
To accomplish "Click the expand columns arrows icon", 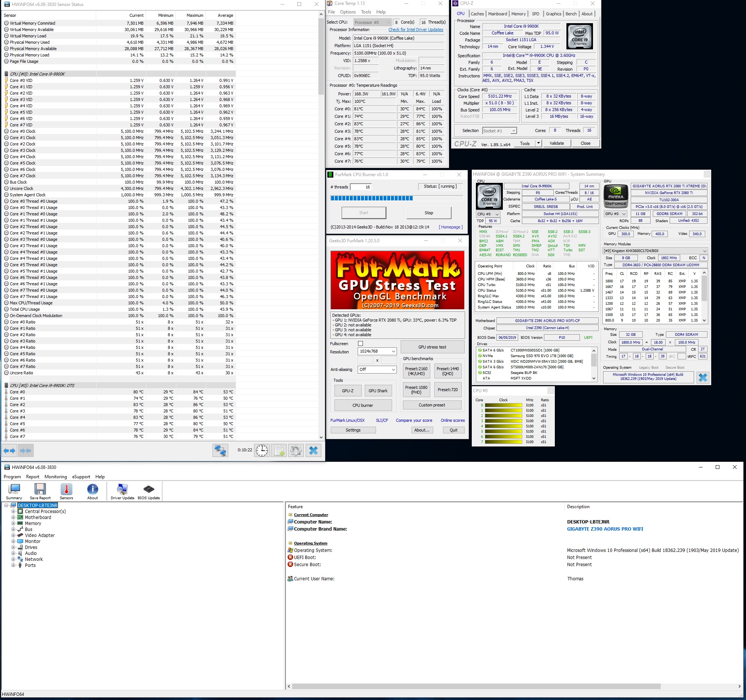I will (10, 451).
